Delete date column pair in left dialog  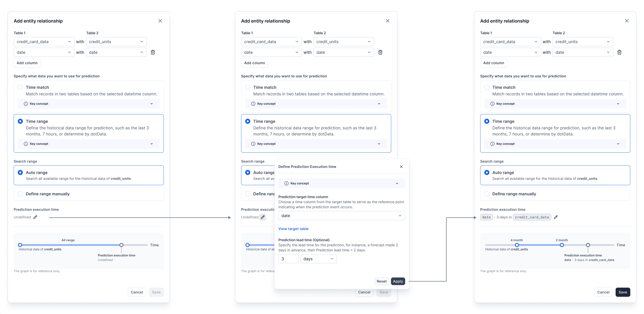point(153,52)
